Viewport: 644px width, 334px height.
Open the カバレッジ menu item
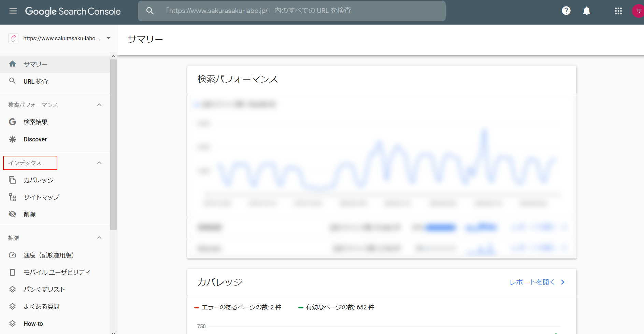(55, 180)
